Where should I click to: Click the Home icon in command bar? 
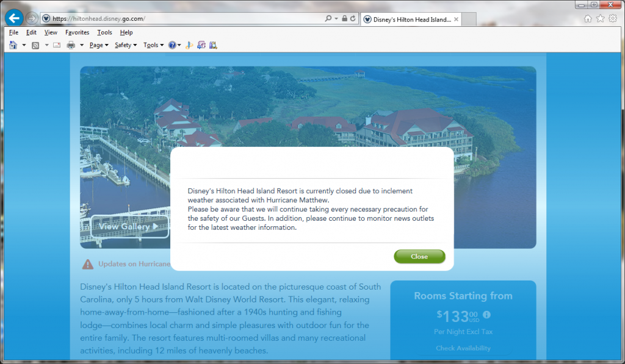(x=13, y=45)
